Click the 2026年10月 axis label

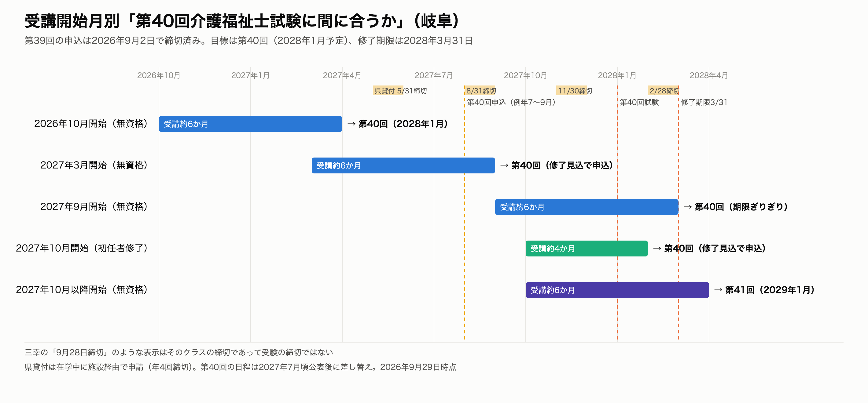pos(159,75)
